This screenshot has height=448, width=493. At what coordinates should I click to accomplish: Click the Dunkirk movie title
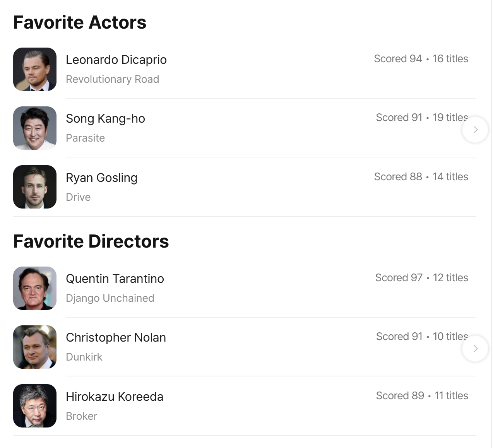click(x=84, y=357)
